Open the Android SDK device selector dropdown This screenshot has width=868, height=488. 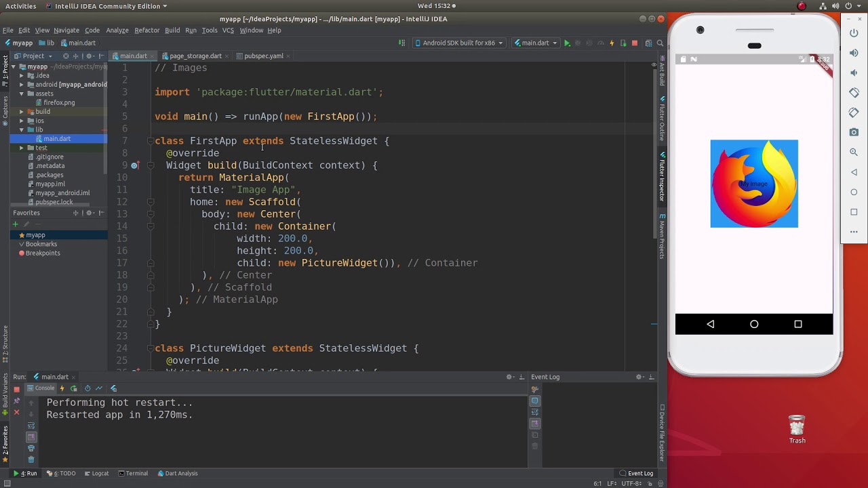tap(458, 43)
